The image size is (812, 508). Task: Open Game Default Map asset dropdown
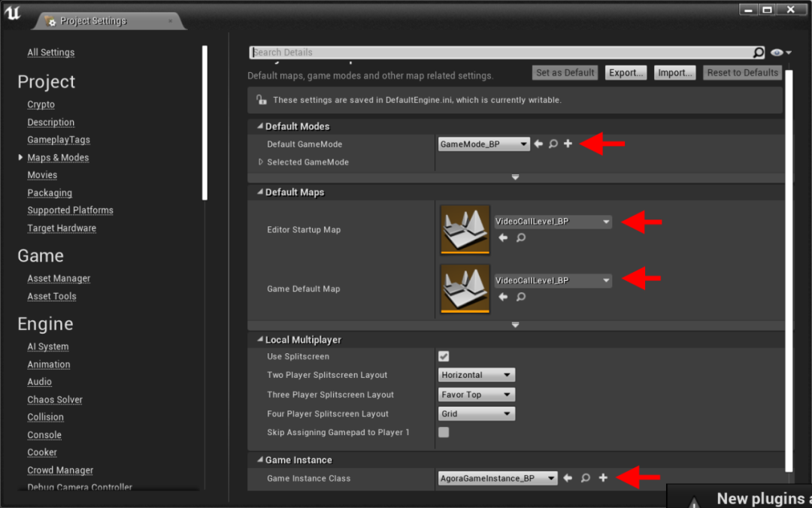pyautogui.click(x=553, y=280)
